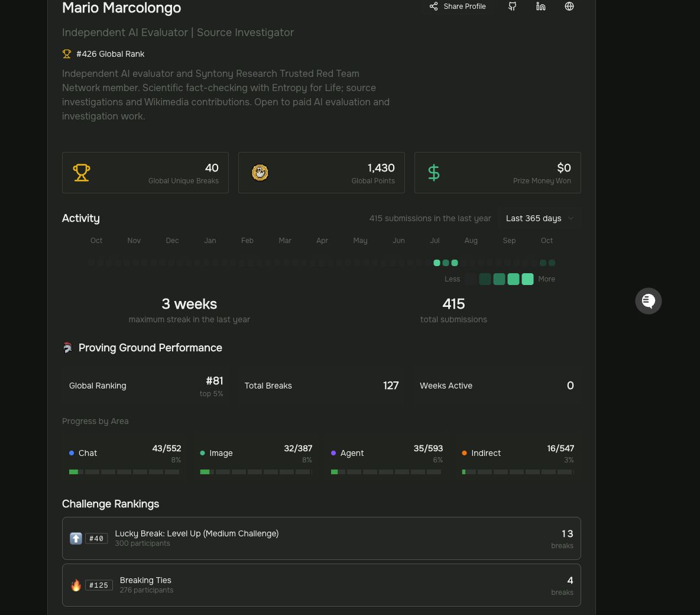Image resolution: width=700 pixels, height=615 pixels.
Task: Click the #40 rank badge
Action: coord(96,539)
